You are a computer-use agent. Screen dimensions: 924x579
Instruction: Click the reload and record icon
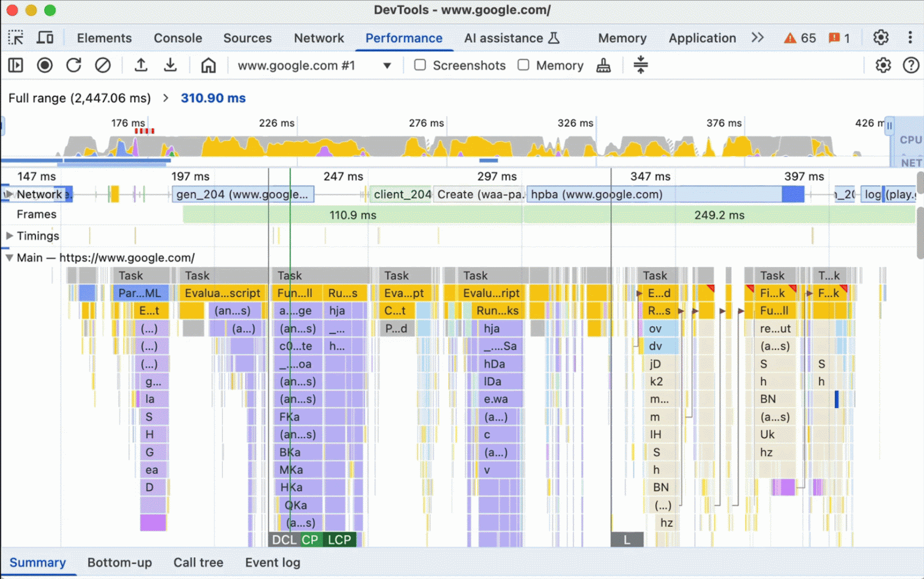[73, 65]
